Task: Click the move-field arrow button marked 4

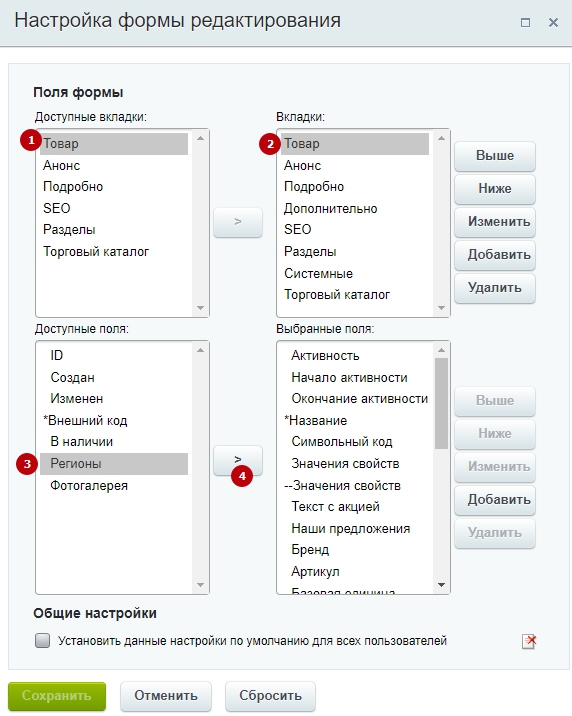Action: (x=238, y=460)
